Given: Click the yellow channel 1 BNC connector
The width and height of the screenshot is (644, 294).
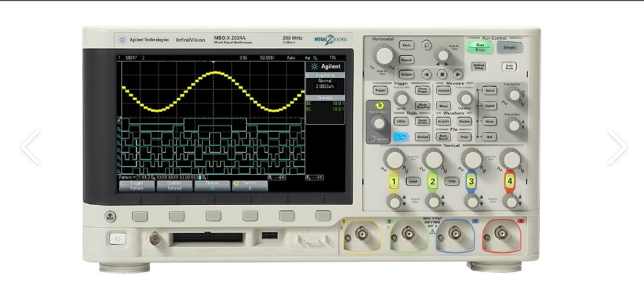Looking at the screenshot, I should click(362, 234).
